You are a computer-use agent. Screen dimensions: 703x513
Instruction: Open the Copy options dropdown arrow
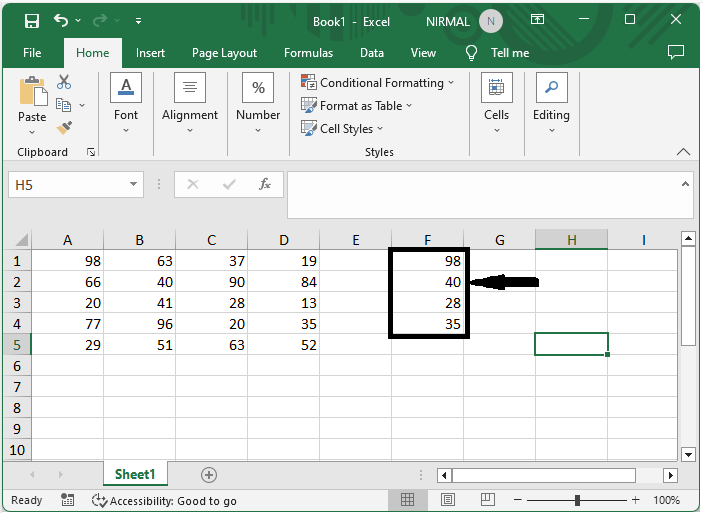click(x=82, y=105)
